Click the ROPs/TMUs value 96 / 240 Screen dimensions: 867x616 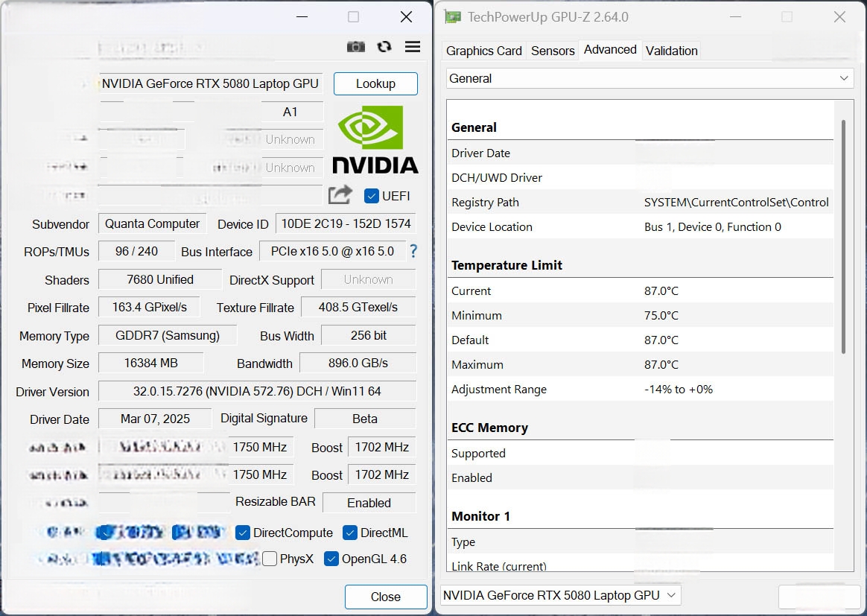(136, 251)
